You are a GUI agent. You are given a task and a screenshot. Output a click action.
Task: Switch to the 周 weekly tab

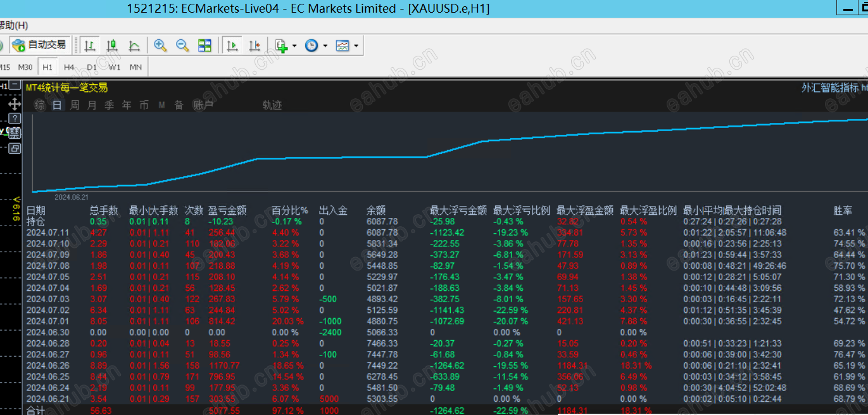pos(75,105)
